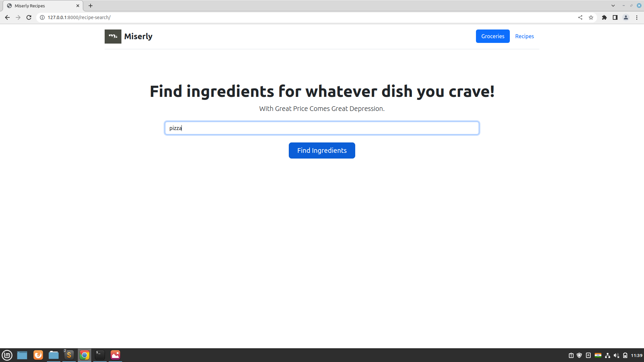
Task: View site information icon in address bar
Action: [x=42, y=17]
